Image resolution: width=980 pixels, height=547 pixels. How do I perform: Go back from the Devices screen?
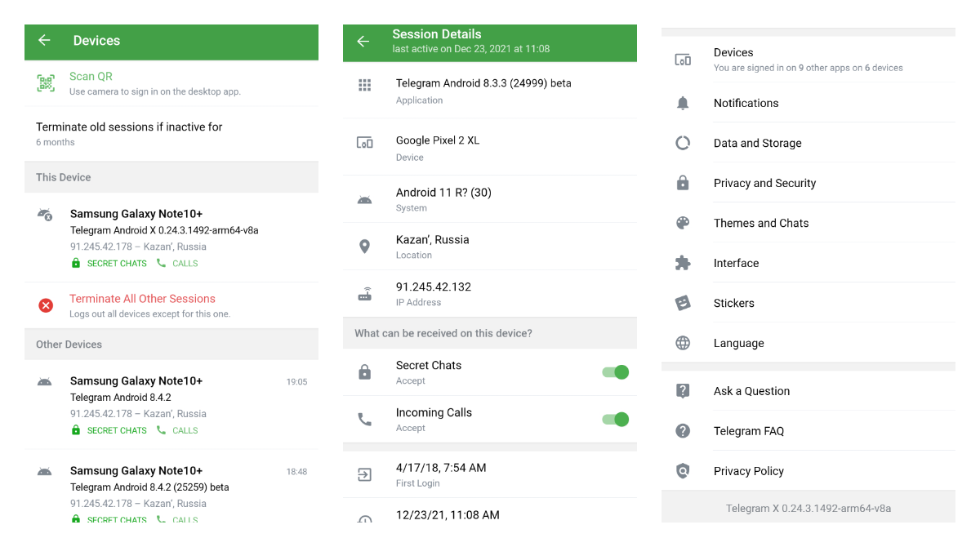click(x=44, y=40)
